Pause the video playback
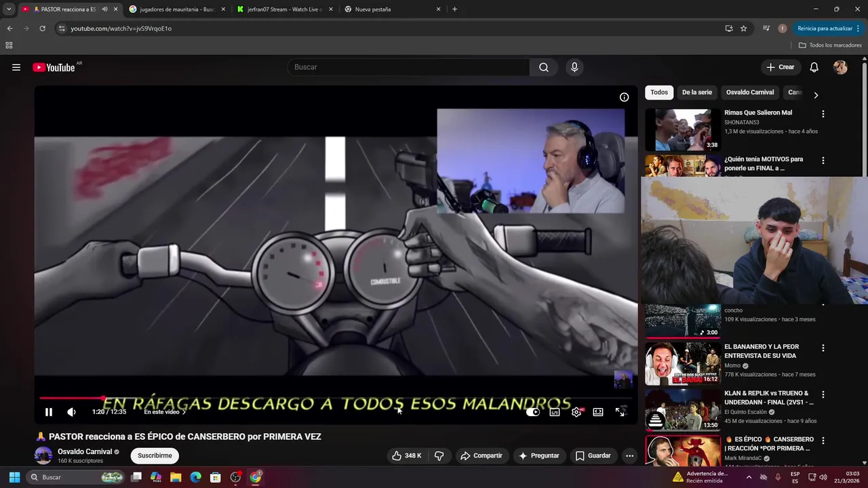The height and width of the screenshot is (488, 868). [49, 412]
